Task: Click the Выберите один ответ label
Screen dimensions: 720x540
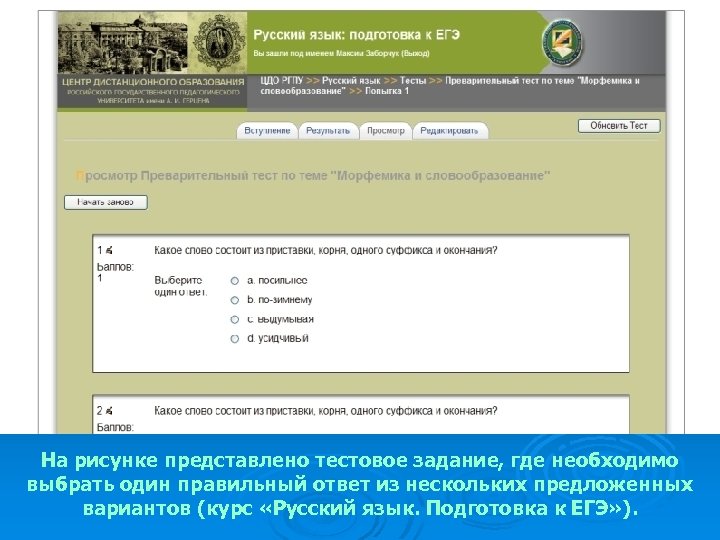Action: (180, 286)
